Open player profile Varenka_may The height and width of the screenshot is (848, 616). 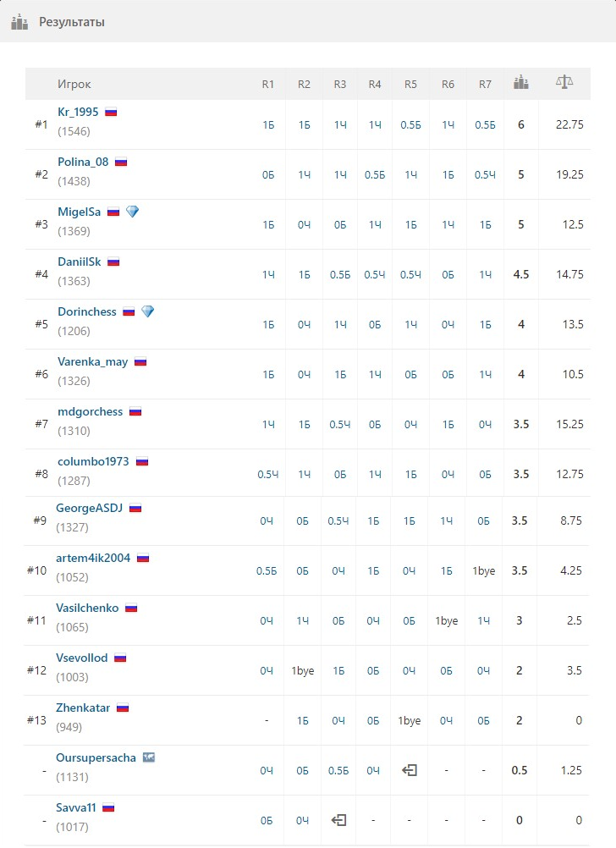[x=92, y=362]
